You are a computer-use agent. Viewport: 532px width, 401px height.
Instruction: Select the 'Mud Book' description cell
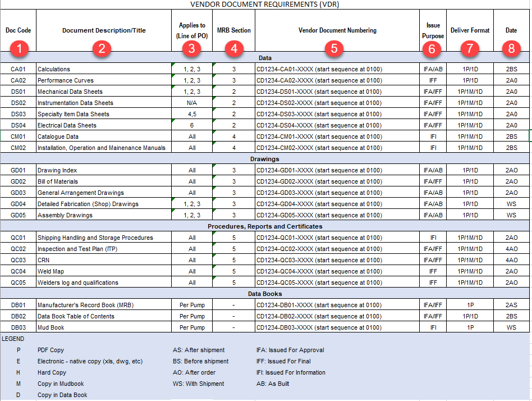point(104,327)
